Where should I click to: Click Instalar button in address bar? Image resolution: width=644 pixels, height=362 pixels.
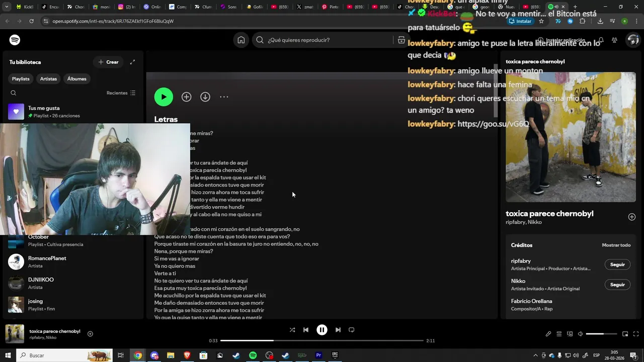pos(520,21)
